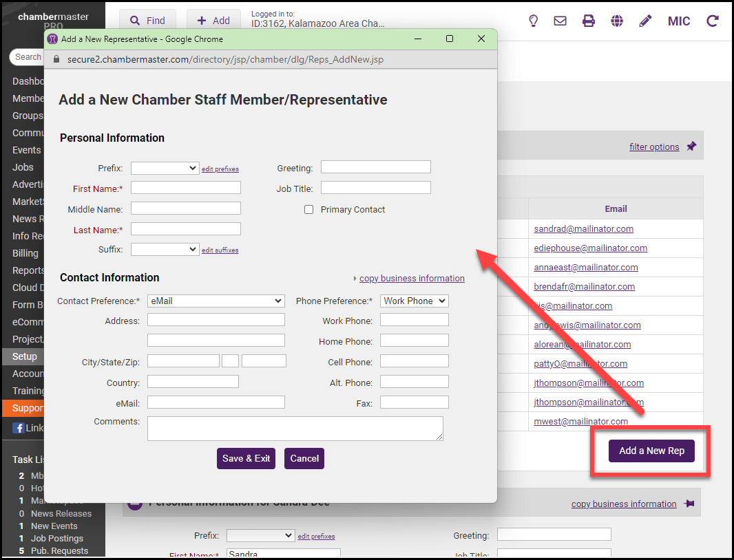The width and height of the screenshot is (734, 560).
Task: Click the pin icon beside filter options
Action: (x=691, y=147)
